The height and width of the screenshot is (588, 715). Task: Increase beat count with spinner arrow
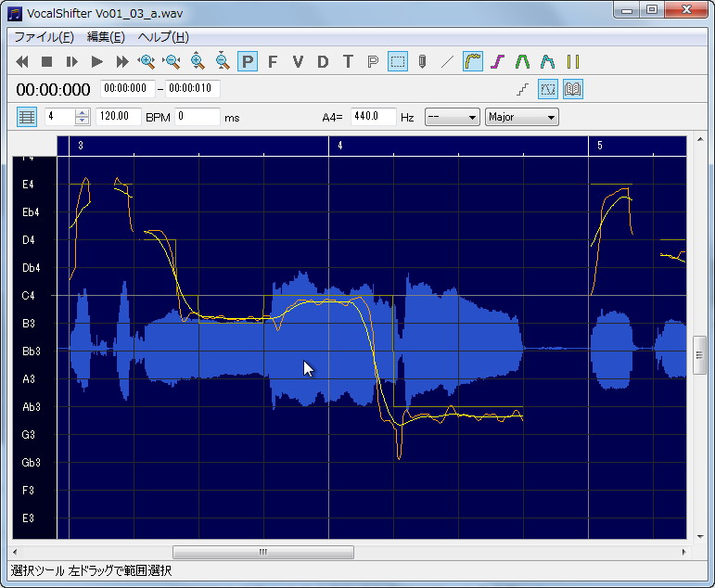coord(83,112)
